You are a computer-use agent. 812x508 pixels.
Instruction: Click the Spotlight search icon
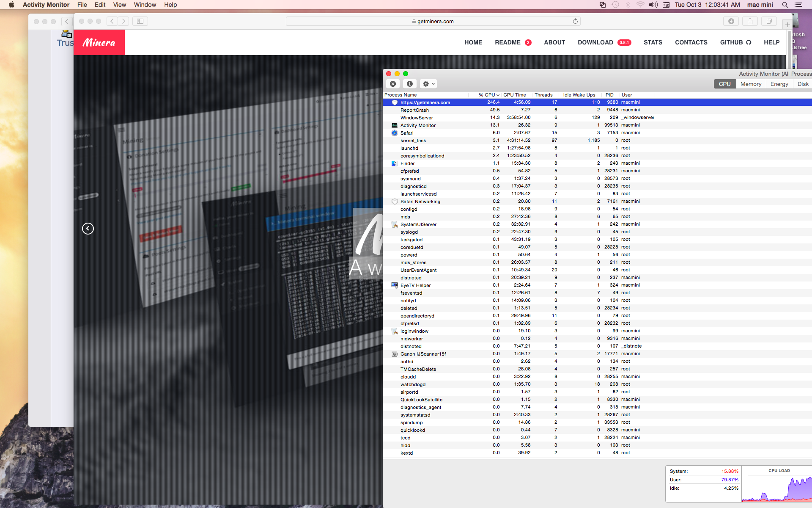tap(785, 5)
